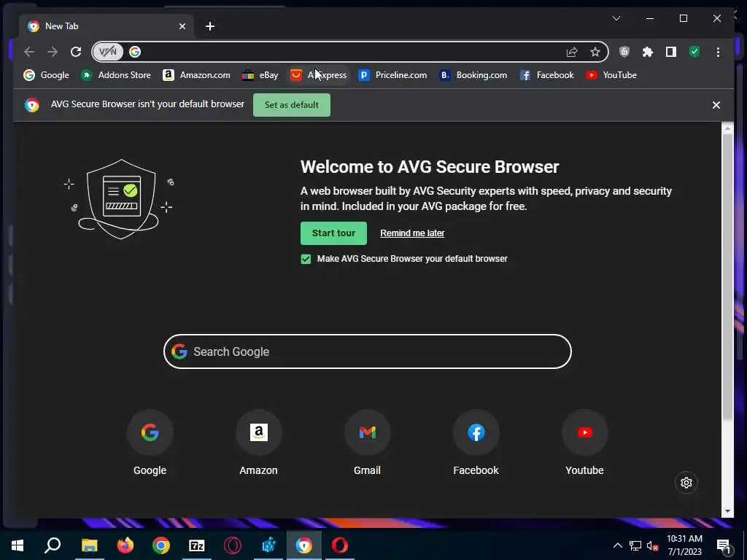Open YouTube bookmark in bookmarks bar

click(611, 75)
